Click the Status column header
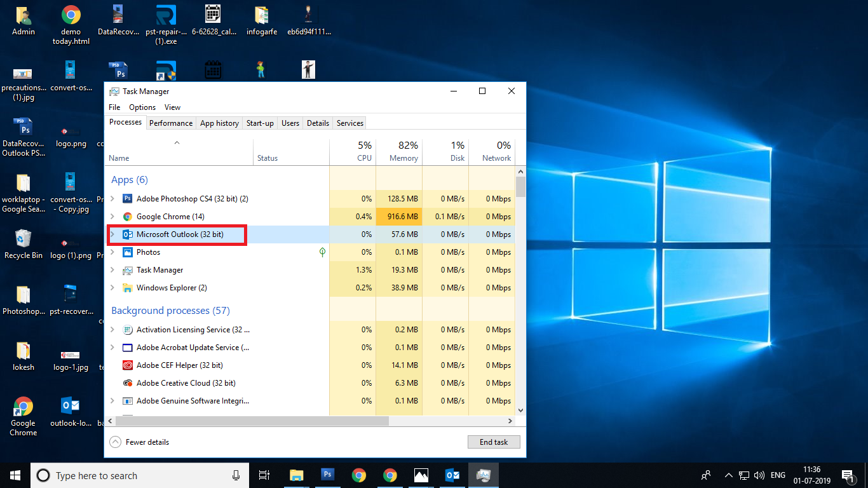The height and width of the screenshot is (488, 868). [x=292, y=152]
